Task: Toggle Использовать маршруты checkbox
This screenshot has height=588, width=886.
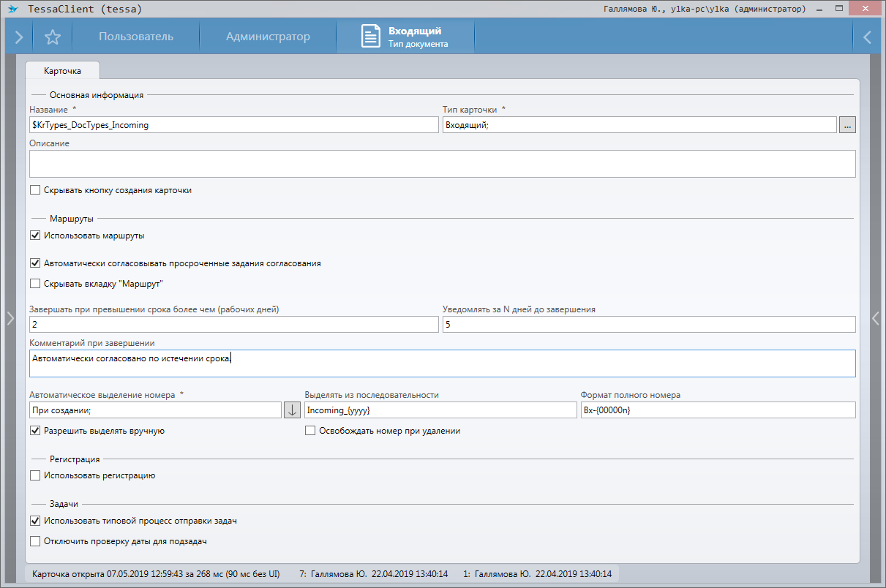Action: coord(35,235)
